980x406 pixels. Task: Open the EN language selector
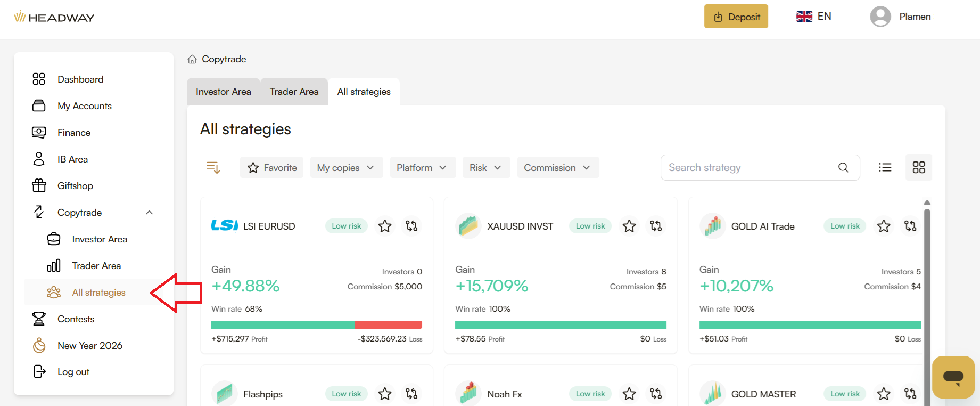pyautogui.click(x=814, y=17)
